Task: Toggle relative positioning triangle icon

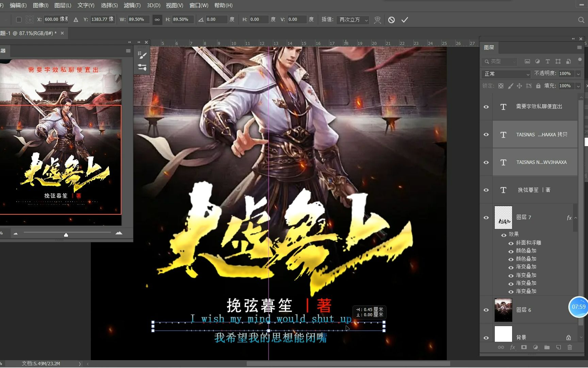Action: 76,19
